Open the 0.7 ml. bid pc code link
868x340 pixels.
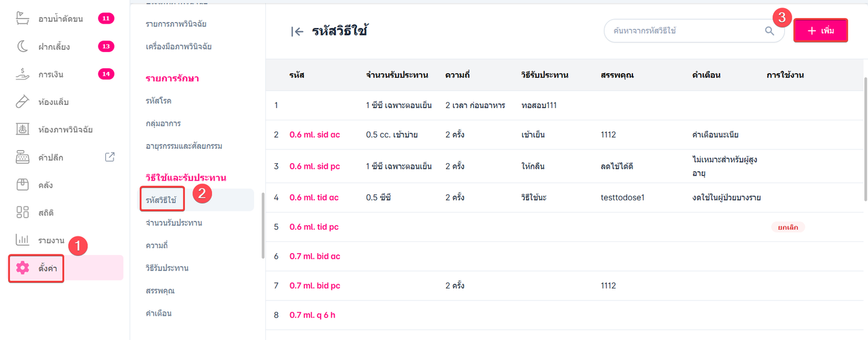point(314,286)
